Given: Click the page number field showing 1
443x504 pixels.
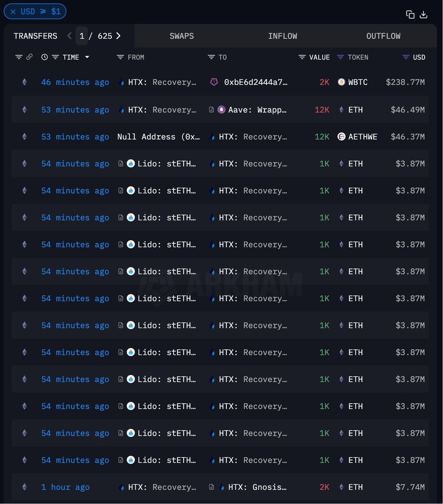Looking at the screenshot, I should 82,36.
